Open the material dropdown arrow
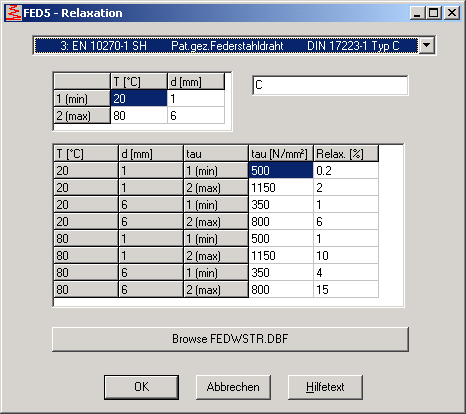Screen dimensions: 466x414 427,45
